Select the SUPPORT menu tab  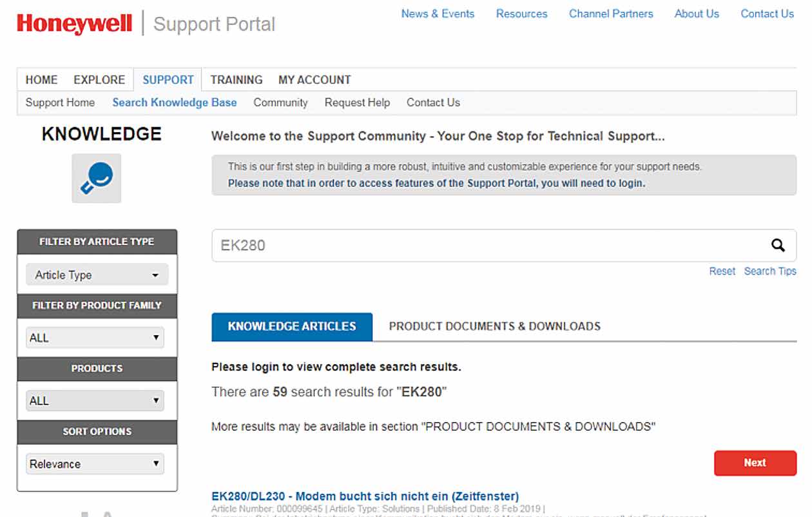(168, 80)
